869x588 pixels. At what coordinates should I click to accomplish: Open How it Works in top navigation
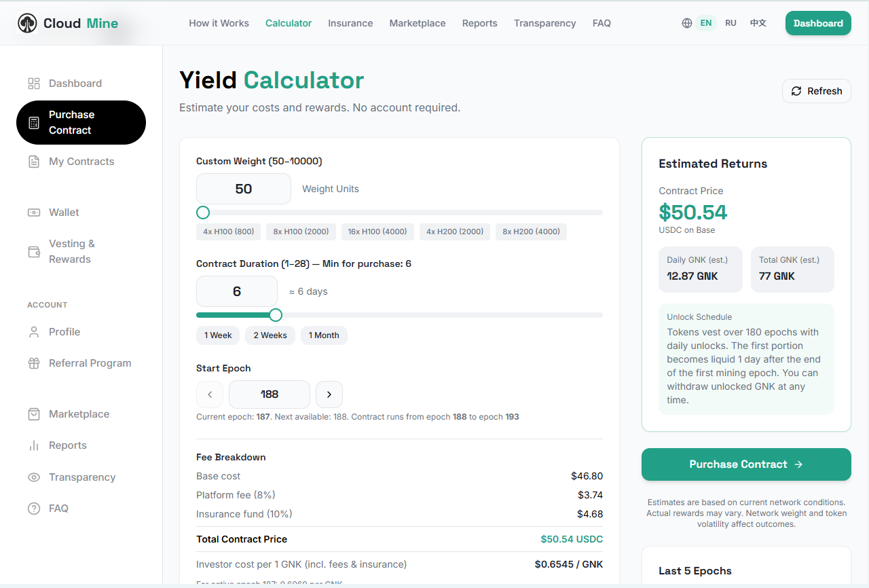[x=219, y=23]
